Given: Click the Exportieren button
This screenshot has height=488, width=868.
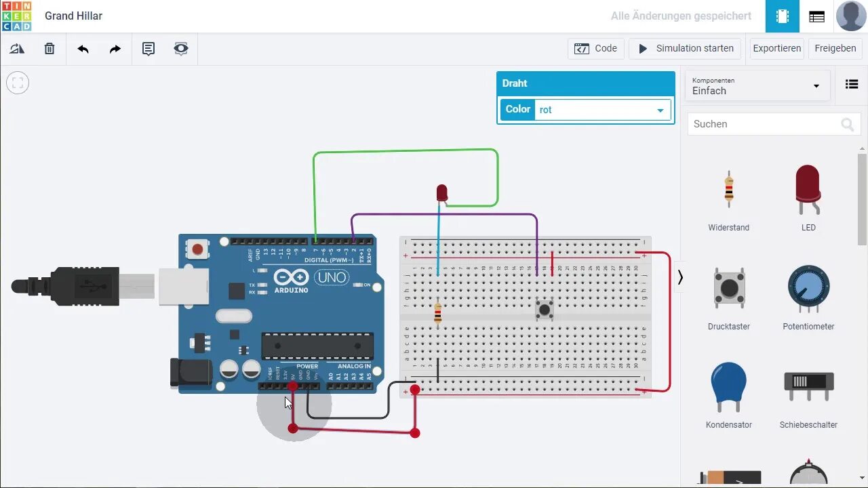Looking at the screenshot, I should [x=777, y=48].
